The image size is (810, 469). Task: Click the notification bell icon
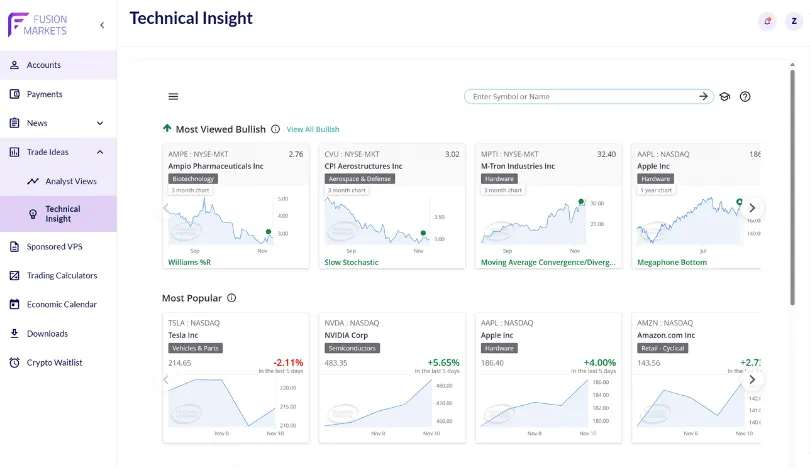(767, 20)
